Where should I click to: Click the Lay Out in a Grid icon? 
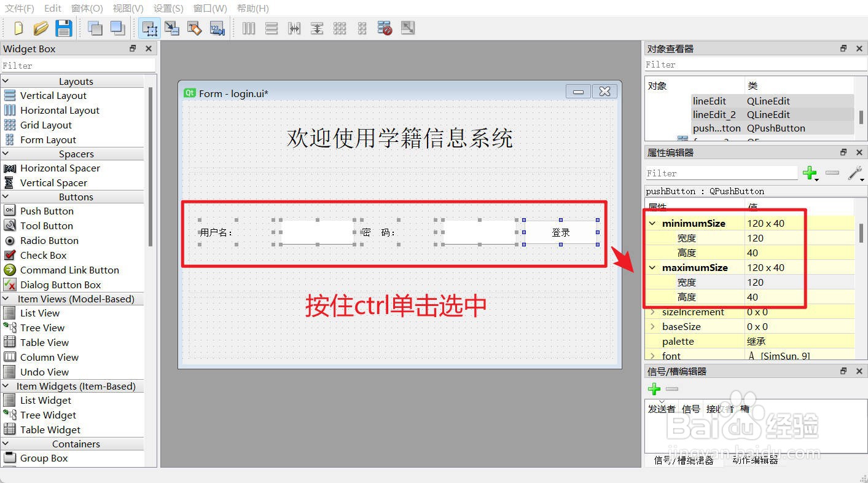(x=340, y=28)
